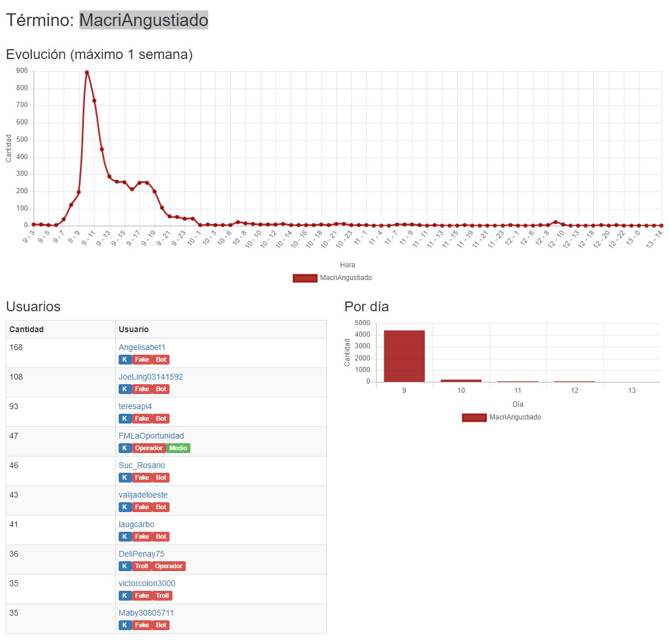This screenshot has width=669, height=644.
Task: Click the Fake badge under Angelisabet1
Action: (142, 359)
